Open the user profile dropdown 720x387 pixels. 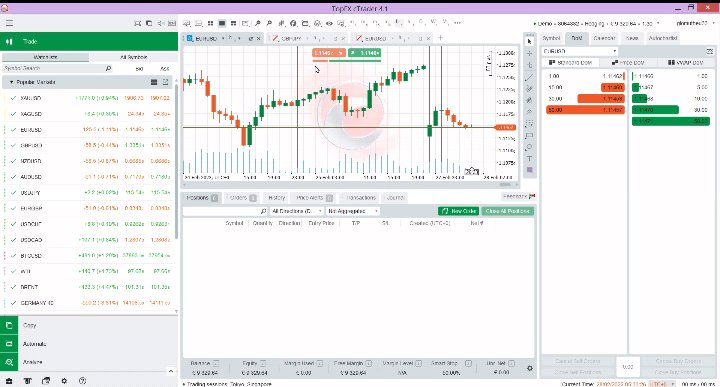click(x=695, y=23)
